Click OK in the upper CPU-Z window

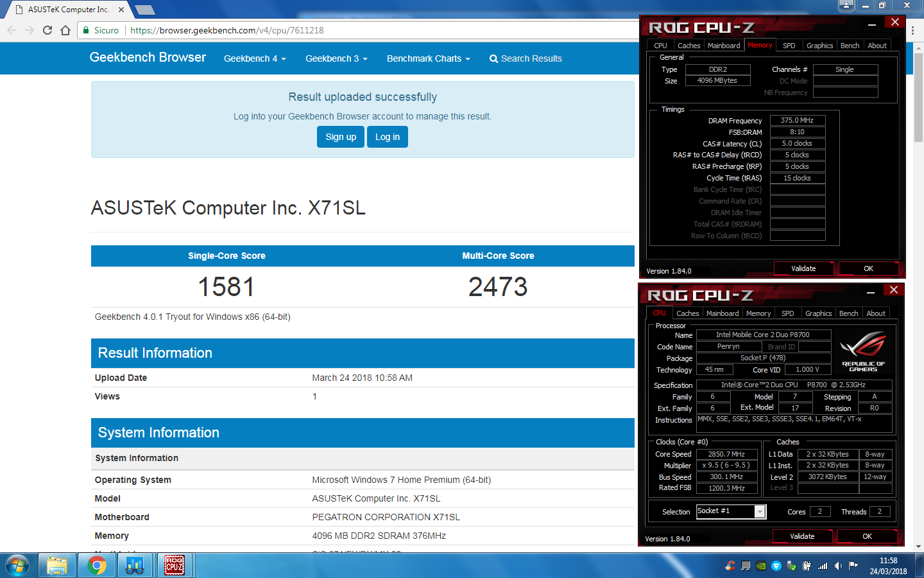[868, 268]
